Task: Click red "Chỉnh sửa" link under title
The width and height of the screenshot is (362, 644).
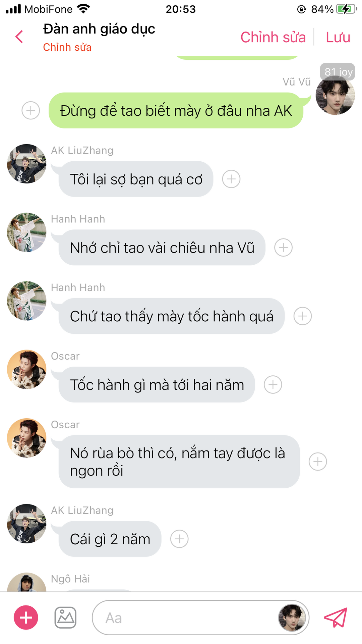Action: pyautogui.click(x=67, y=47)
